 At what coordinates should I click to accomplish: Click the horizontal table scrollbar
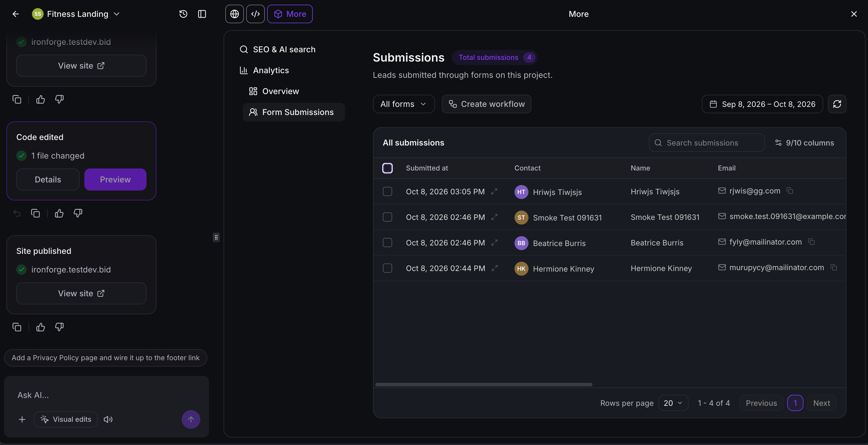(x=483, y=384)
